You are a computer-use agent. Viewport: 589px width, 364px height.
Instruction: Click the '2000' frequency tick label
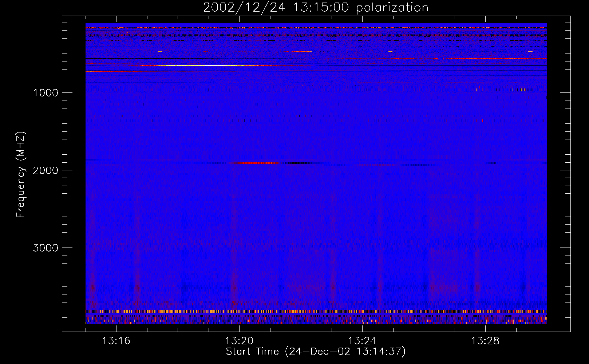pyautogui.click(x=46, y=170)
